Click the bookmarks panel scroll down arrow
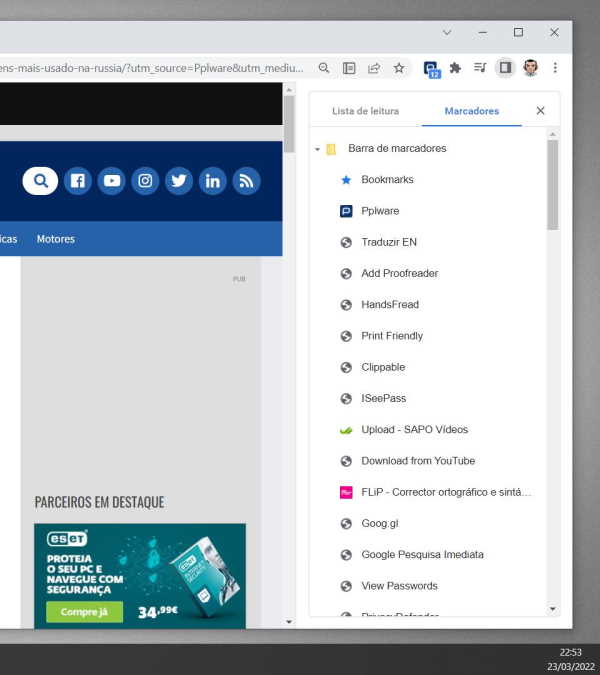 click(553, 609)
